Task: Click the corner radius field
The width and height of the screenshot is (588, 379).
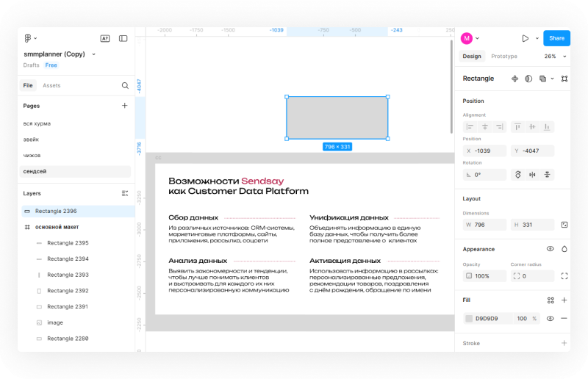Action: tap(532, 276)
